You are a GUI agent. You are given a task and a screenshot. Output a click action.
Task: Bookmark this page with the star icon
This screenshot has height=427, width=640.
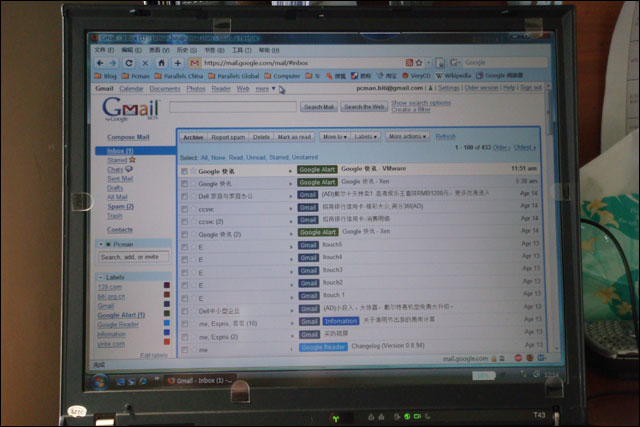(419, 62)
